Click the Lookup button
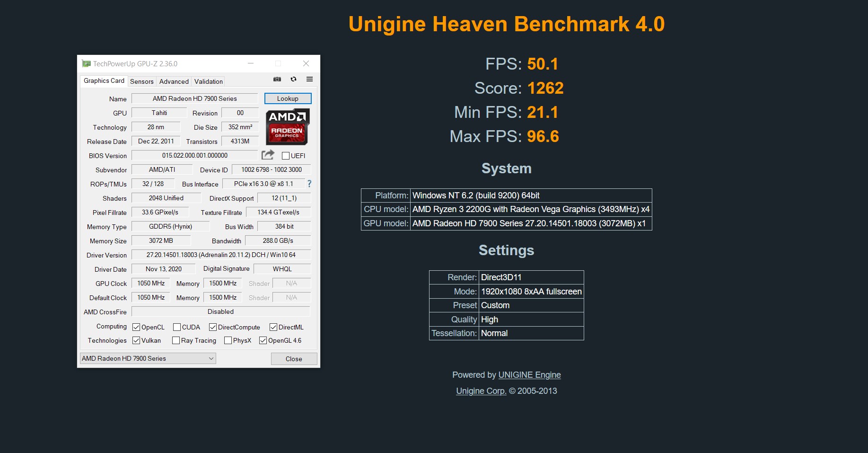Screen dimensions: 868x453 [288, 98]
